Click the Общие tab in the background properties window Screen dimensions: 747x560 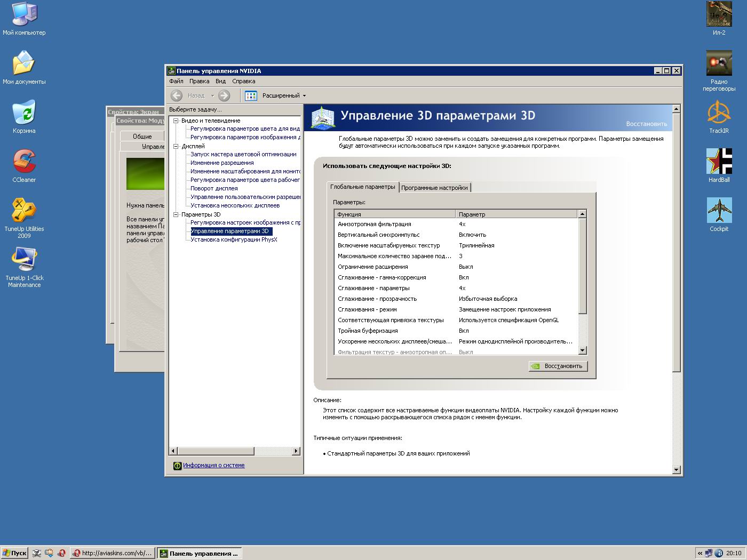point(142,136)
